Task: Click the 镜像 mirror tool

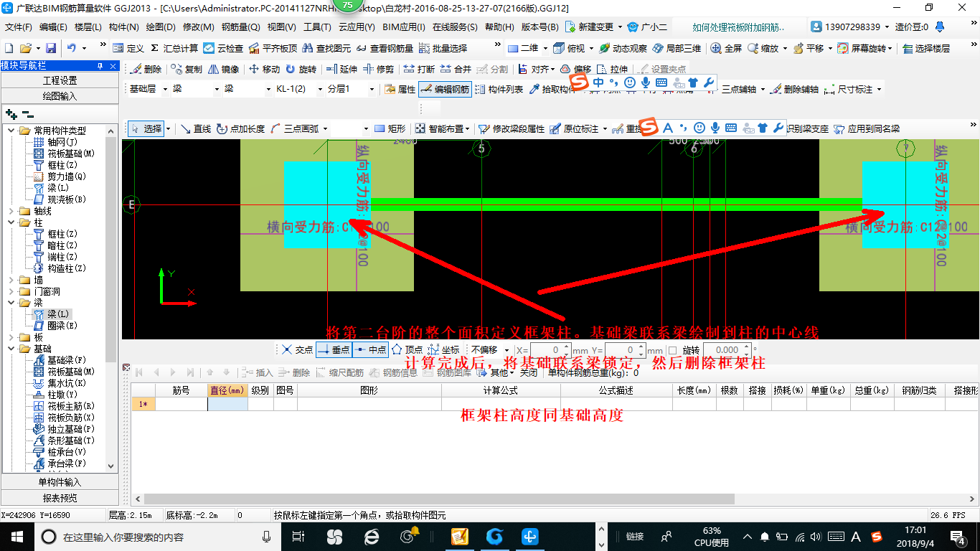Action: pyautogui.click(x=224, y=70)
